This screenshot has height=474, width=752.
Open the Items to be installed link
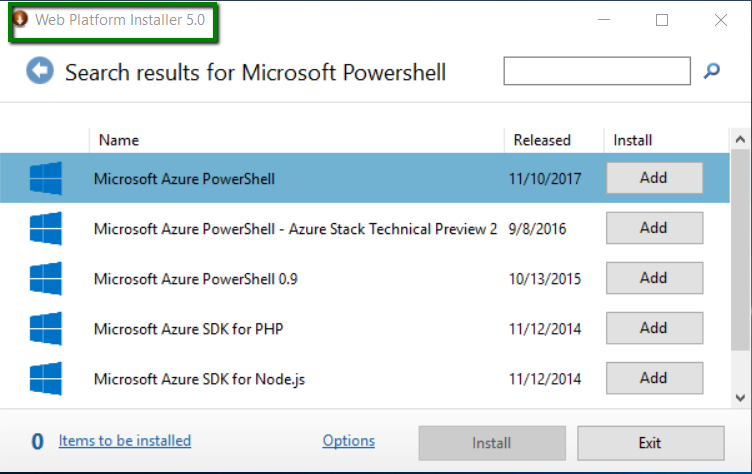click(x=125, y=440)
